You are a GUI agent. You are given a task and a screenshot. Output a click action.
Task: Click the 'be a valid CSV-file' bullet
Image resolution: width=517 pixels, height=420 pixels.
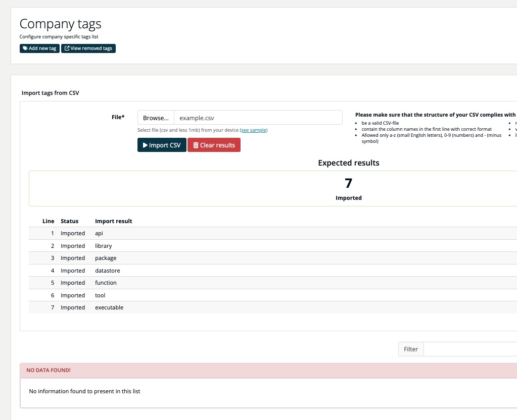[x=380, y=123]
